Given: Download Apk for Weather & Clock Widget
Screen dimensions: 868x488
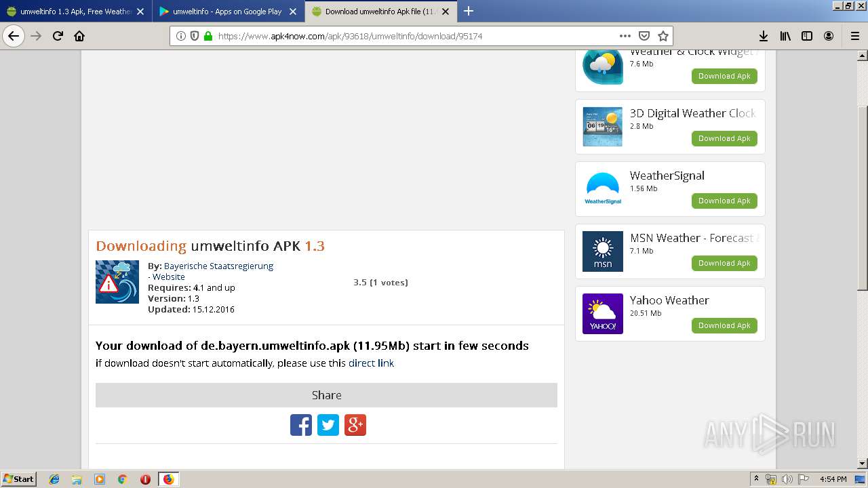Looking at the screenshot, I should point(724,76).
